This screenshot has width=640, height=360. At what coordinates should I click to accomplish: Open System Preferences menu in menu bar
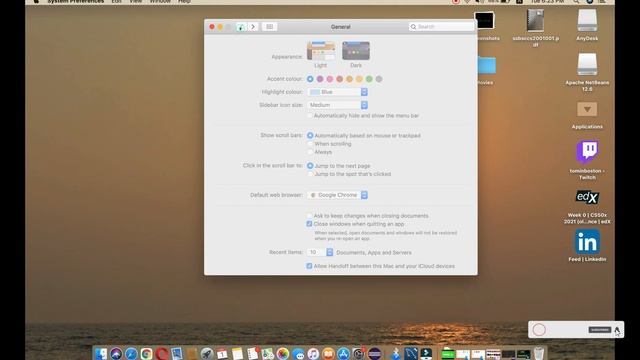[76, 2]
